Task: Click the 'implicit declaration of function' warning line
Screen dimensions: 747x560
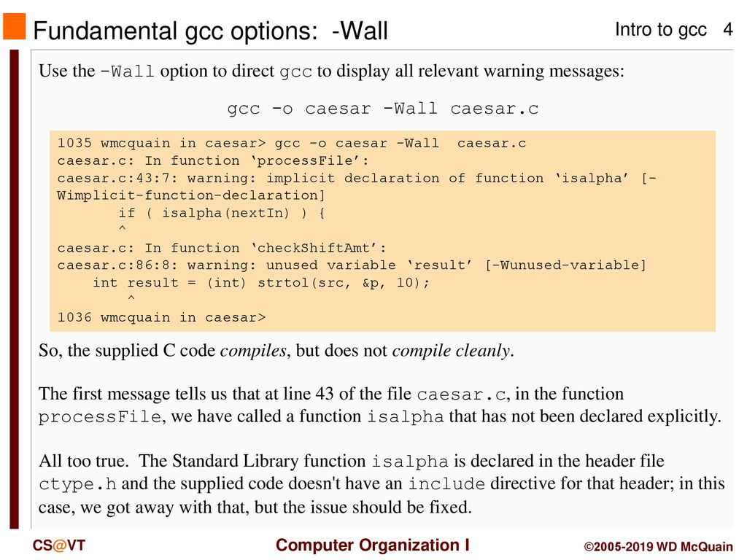Action: pyautogui.click(x=357, y=178)
